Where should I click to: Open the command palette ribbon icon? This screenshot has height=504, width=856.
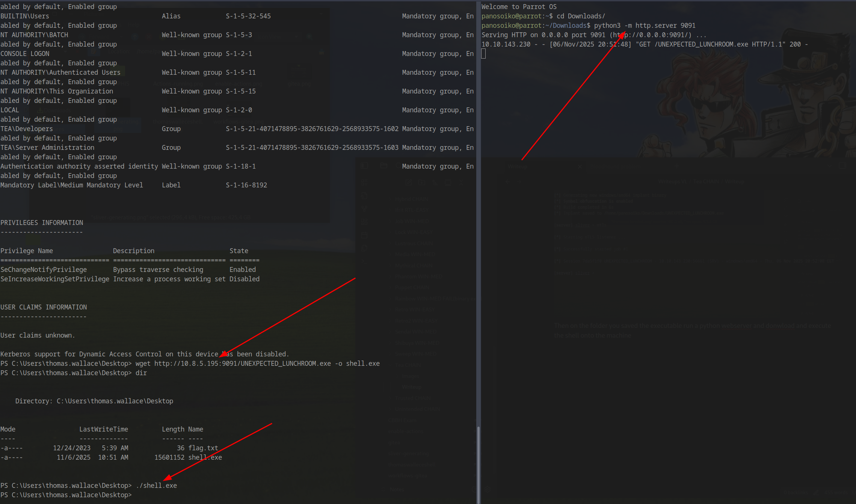point(364,261)
